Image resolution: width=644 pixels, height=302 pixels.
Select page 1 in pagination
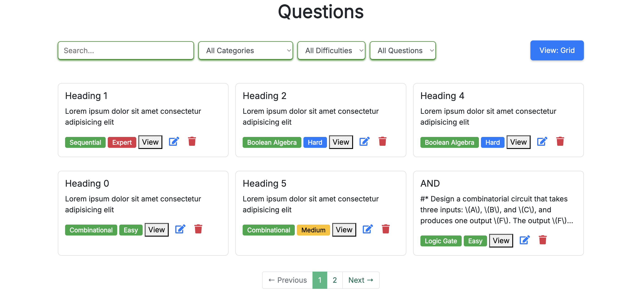click(x=320, y=280)
